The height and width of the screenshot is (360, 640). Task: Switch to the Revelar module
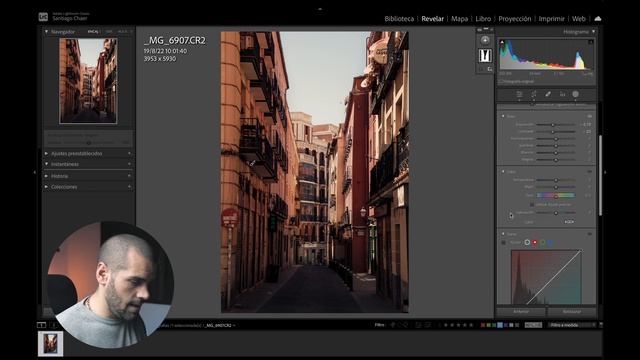point(432,19)
